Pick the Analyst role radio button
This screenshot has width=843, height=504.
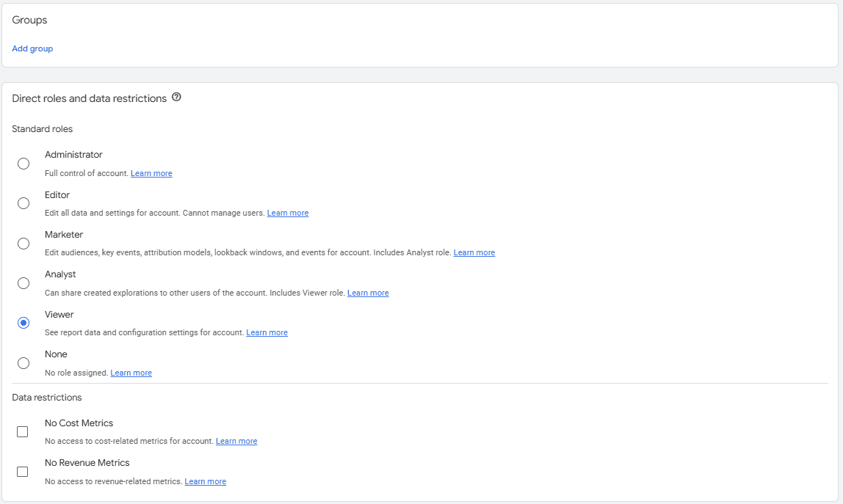[23, 283]
